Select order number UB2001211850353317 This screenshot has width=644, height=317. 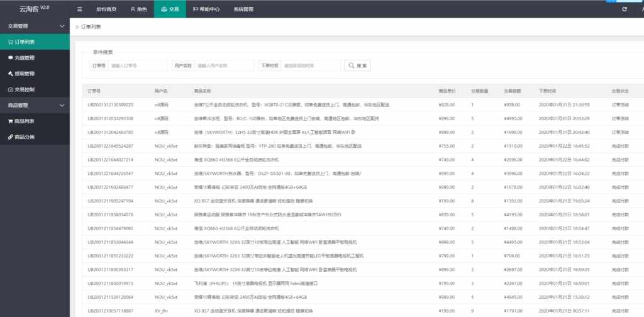(x=110, y=270)
